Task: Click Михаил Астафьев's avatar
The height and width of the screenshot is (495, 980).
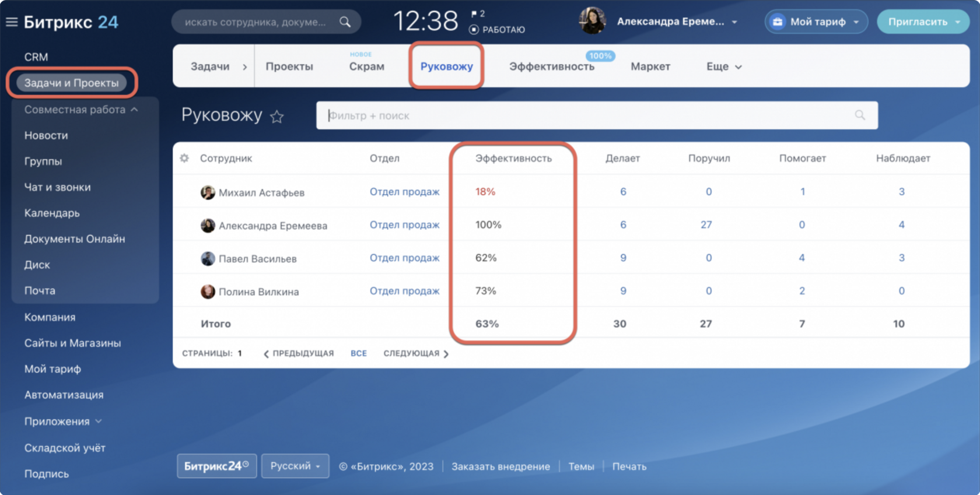Action: click(x=208, y=192)
